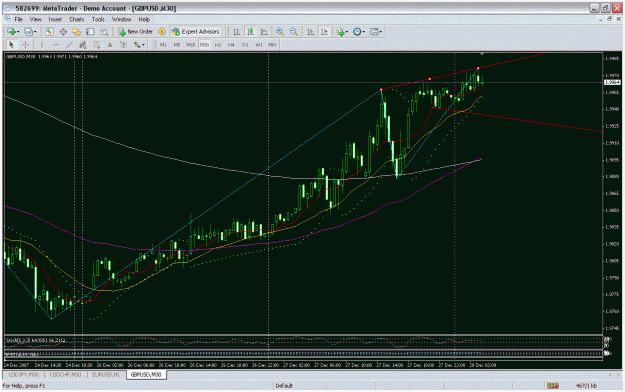Screen dimensions: 625x392
Task: Click the connection status bars indicator
Action: [552, 386]
